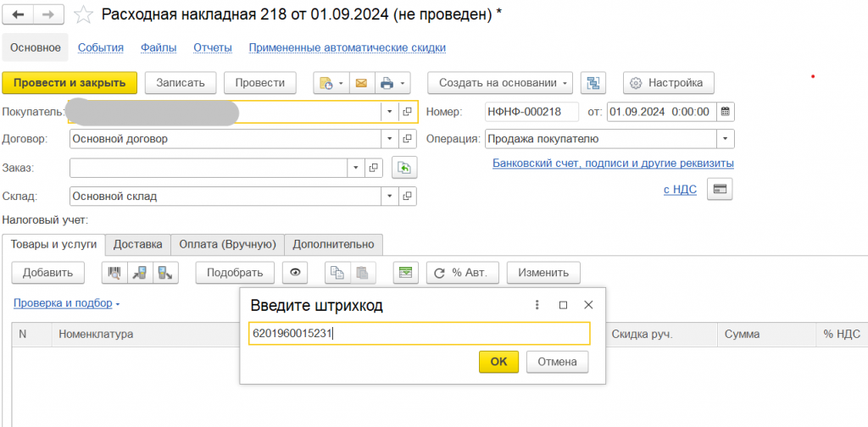This screenshot has height=427, width=868.
Task: Click the green arrow icon beside Заказ field
Action: point(405,168)
